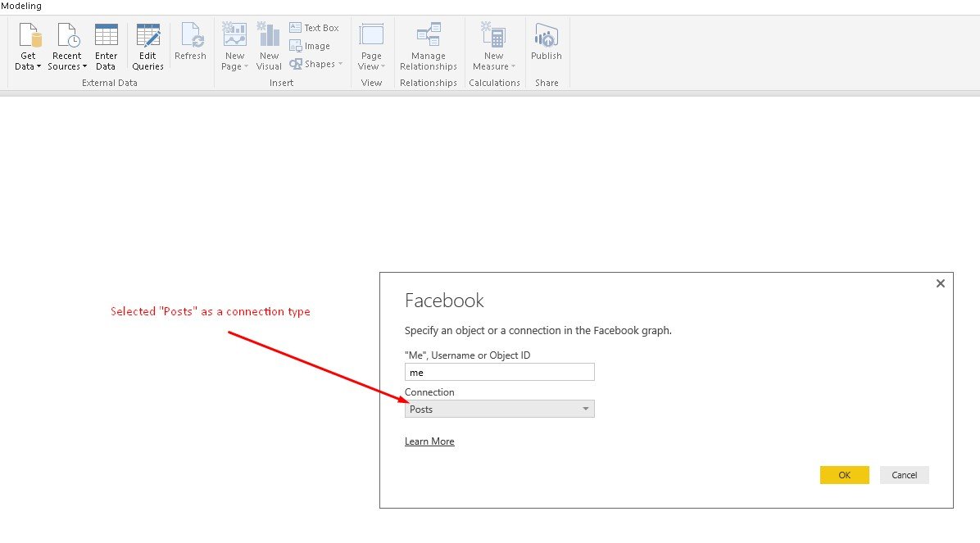Image resolution: width=980 pixels, height=543 pixels.
Task: Add a New Page
Action: pyautogui.click(x=234, y=48)
